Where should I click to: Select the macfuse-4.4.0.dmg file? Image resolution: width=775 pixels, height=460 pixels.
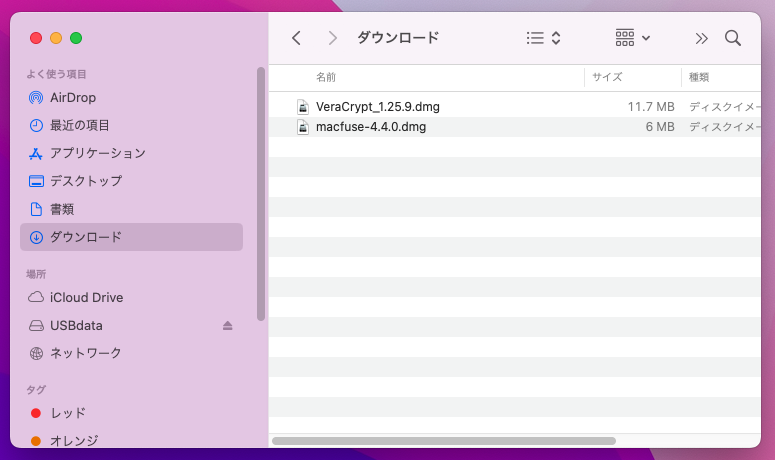tap(370, 127)
